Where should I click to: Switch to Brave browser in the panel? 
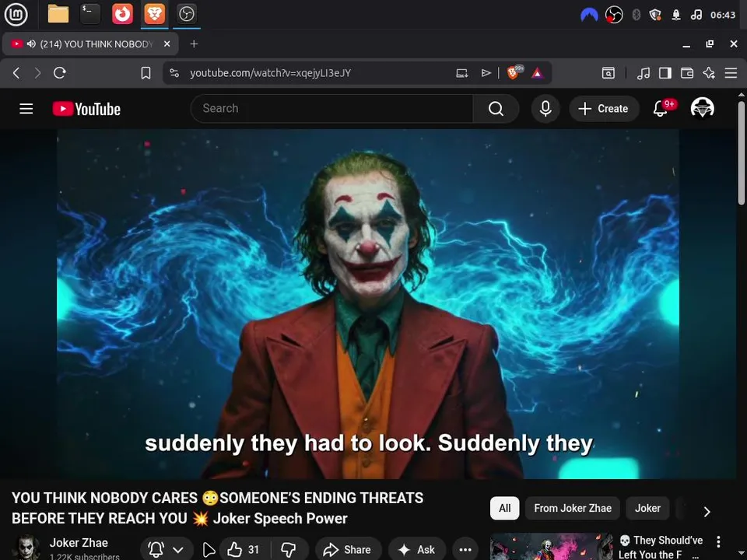[x=155, y=14]
